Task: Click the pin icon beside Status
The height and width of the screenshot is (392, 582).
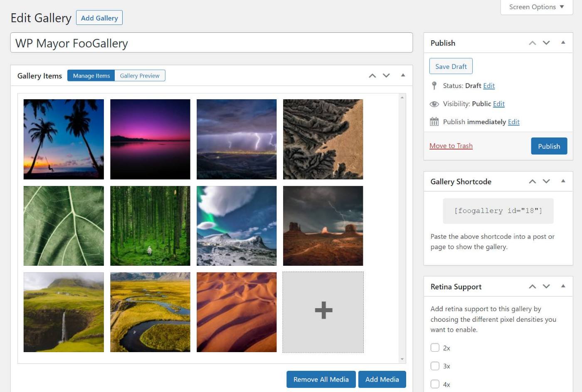Action: coord(434,86)
